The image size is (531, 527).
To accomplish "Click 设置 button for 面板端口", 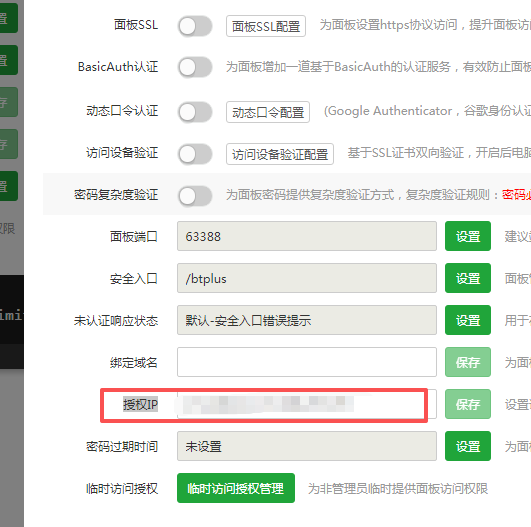I will (468, 236).
